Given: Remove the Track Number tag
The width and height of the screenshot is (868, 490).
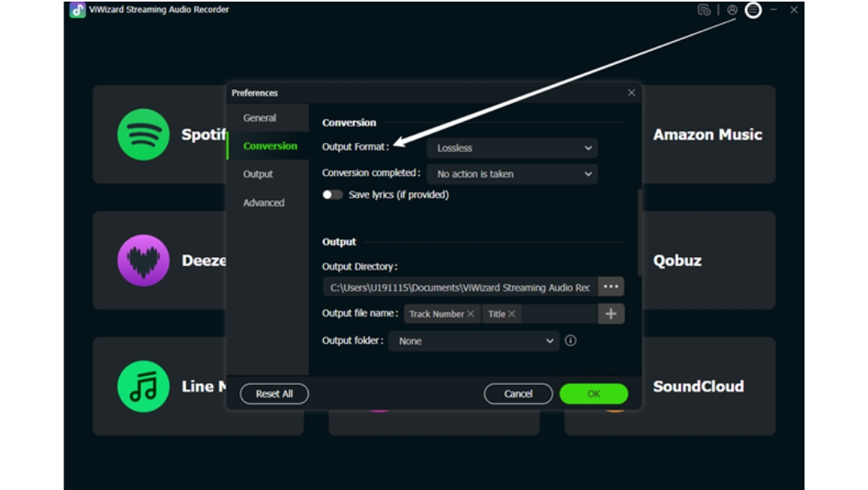Looking at the screenshot, I should tap(471, 314).
